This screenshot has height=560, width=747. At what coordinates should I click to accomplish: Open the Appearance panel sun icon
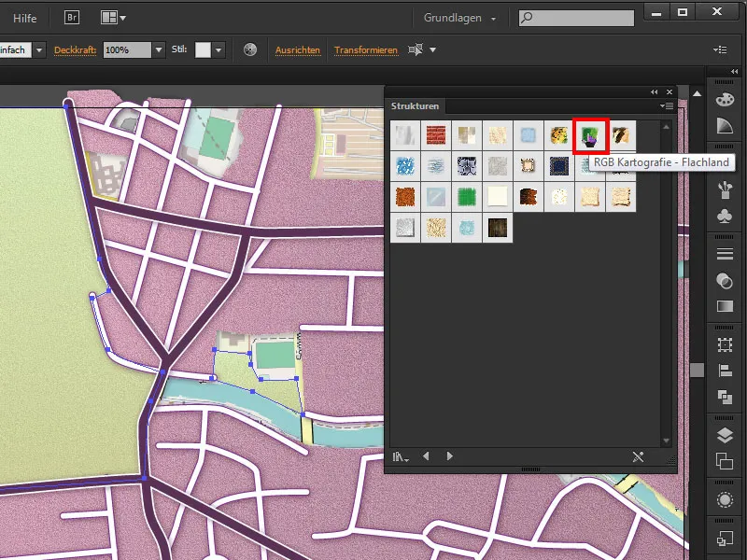point(725,500)
